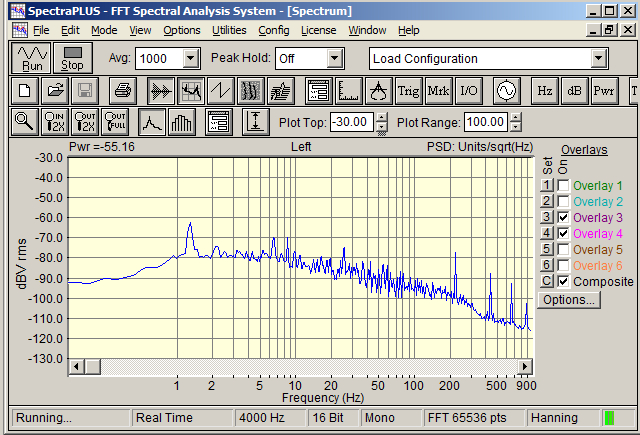
Task: Click the Set 1 overlay button
Action: coord(547,186)
